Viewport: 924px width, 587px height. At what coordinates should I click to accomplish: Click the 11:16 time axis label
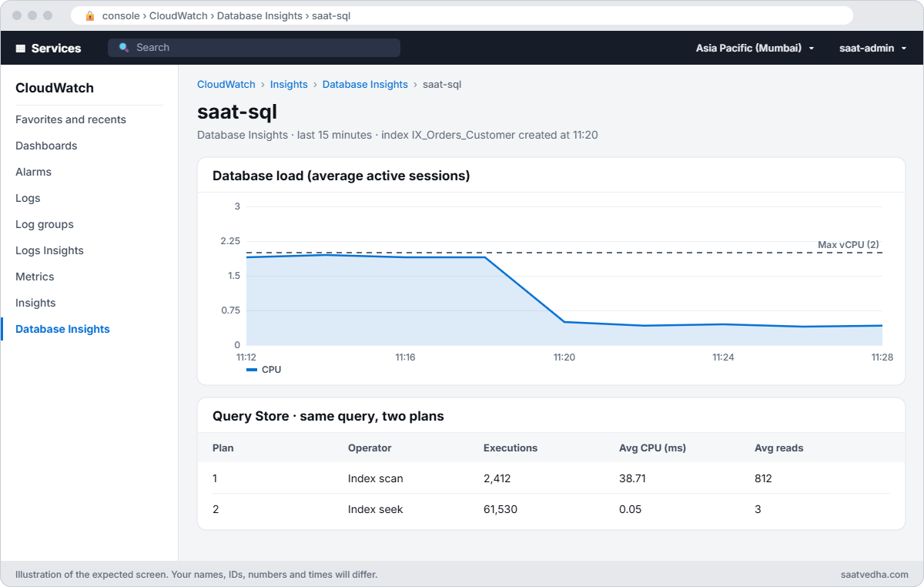click(x=405, y=357)
